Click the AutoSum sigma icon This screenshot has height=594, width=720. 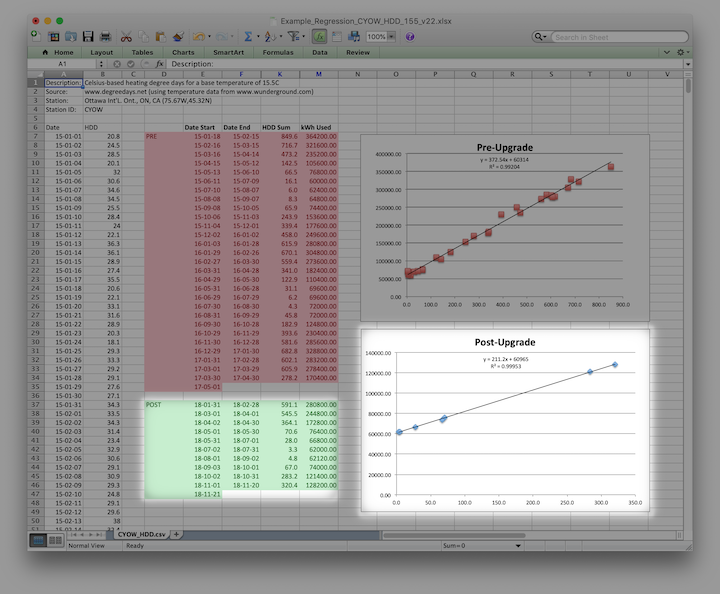click(249, 37)
